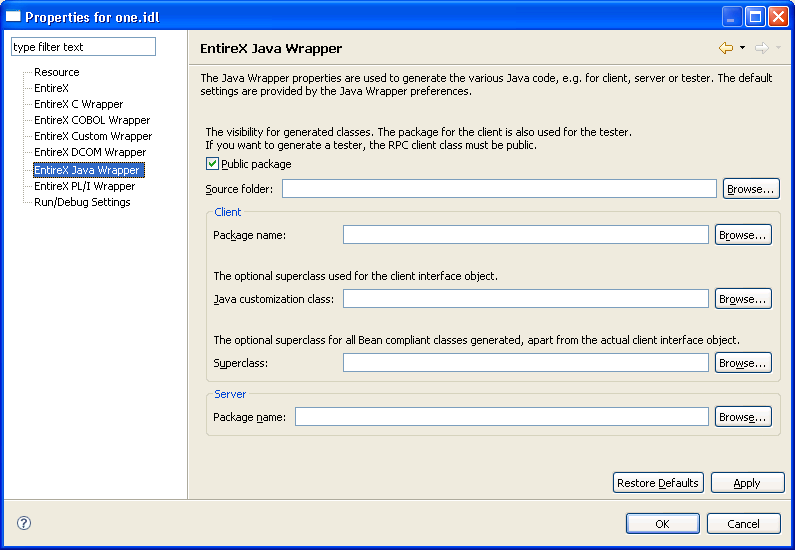Screen dimensions: 795x550
Task: Toggle the Public package checkbox
Action: [x=212, y=164]
